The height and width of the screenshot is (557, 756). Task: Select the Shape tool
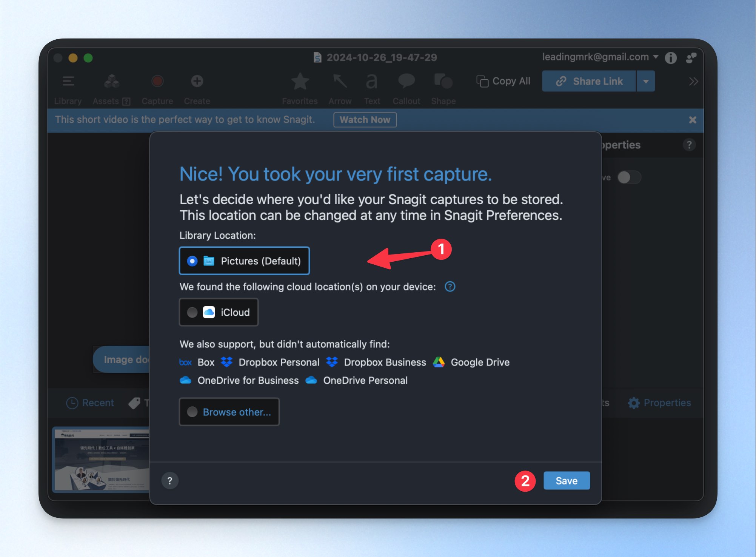point(443,81)
